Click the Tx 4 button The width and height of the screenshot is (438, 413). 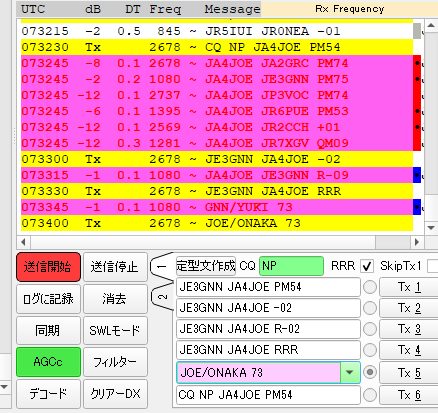point(409,350)
